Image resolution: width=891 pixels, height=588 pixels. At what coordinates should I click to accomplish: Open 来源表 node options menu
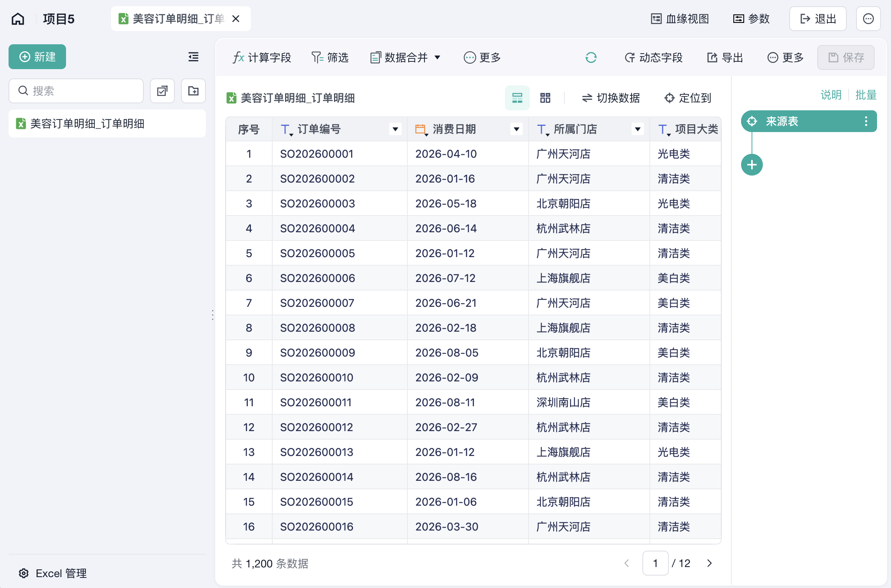point(866,121)
